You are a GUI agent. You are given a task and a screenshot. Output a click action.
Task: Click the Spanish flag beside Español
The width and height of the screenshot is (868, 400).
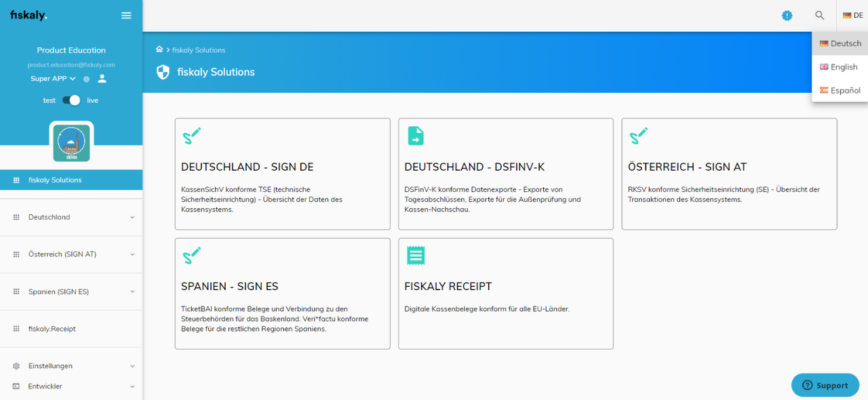pos(824,90)
